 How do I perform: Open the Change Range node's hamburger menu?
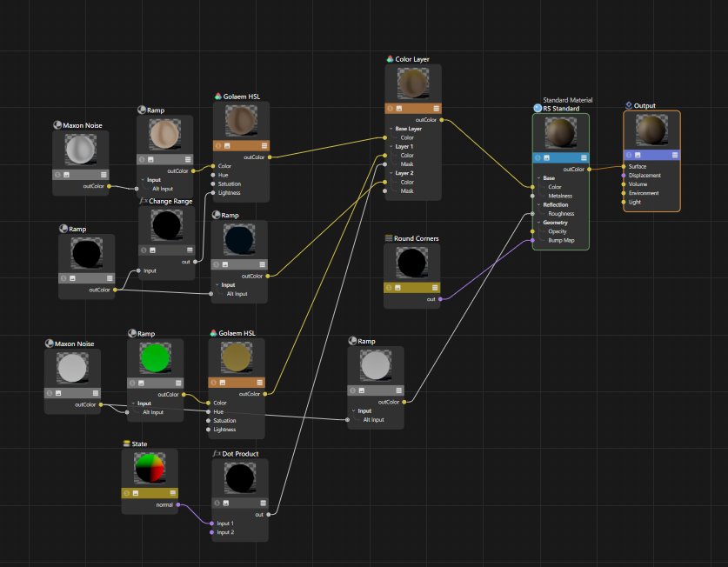click(x=190, y=250)
